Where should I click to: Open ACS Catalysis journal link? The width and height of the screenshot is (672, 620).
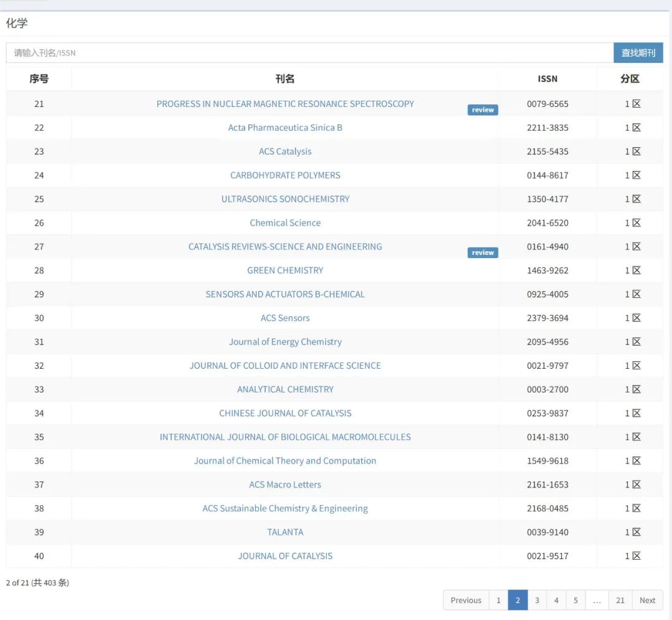(x=285, y=152)
